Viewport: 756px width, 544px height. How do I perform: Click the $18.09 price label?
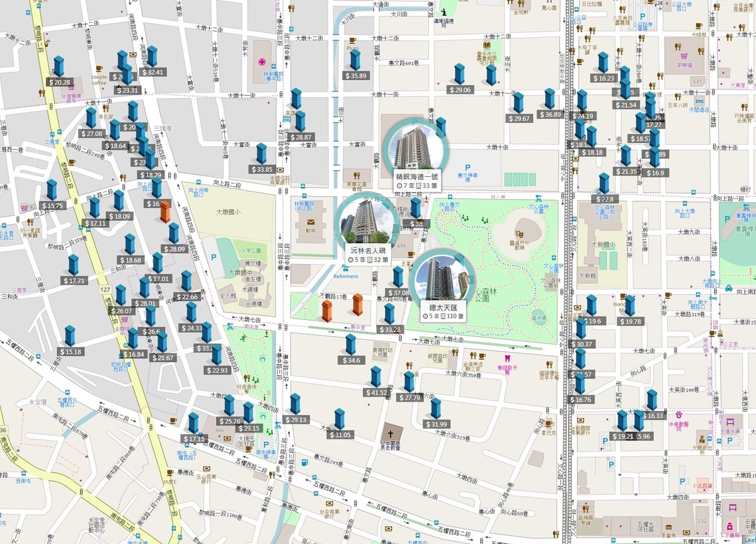click(x=119, y=217)
